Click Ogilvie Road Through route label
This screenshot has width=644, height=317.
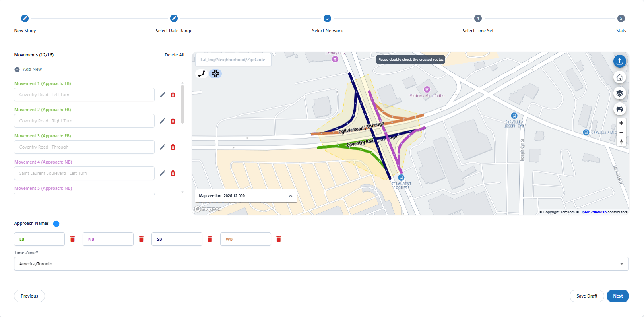pos(361,128)
